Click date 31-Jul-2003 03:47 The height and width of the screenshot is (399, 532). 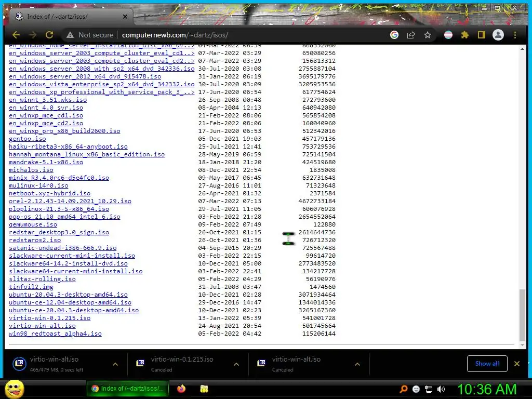coord(230,287)
